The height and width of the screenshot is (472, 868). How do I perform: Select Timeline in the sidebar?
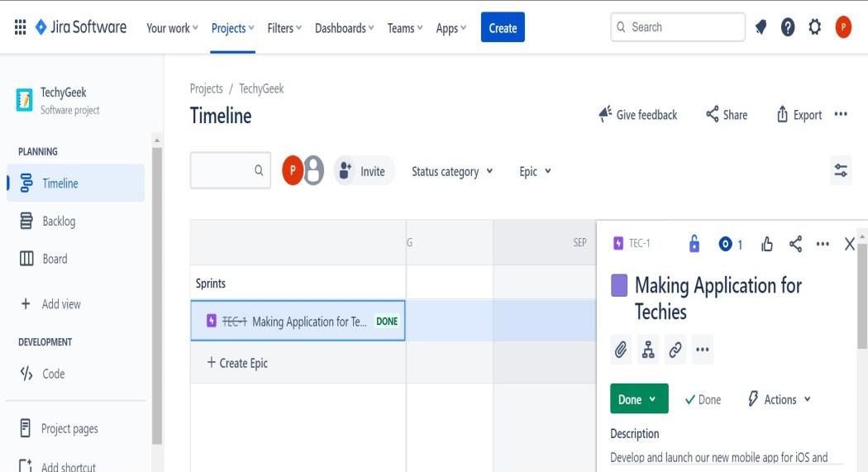coord(76,184)
